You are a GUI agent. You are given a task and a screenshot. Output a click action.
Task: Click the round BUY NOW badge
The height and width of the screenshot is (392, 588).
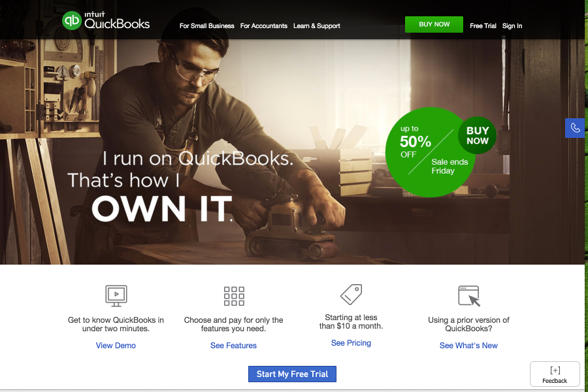477,135
